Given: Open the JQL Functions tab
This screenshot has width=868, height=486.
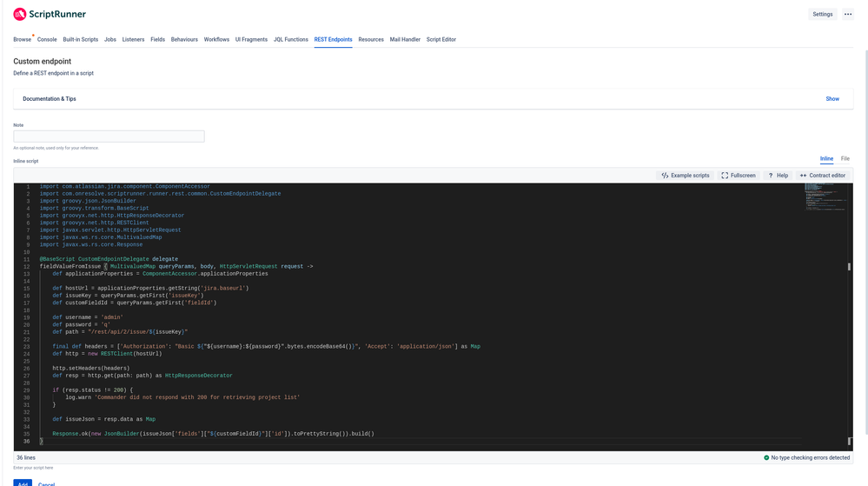Looking at the screenshot, I should point(290,39).
